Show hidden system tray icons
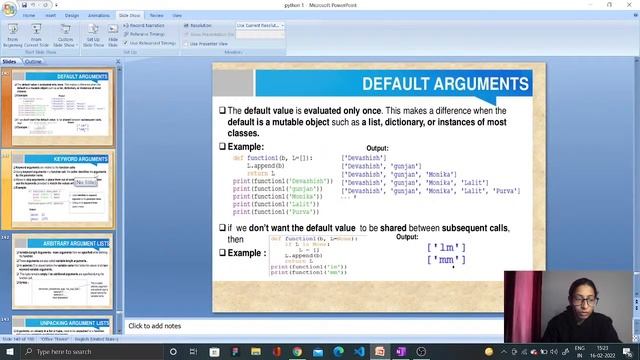 click(504, 351)
